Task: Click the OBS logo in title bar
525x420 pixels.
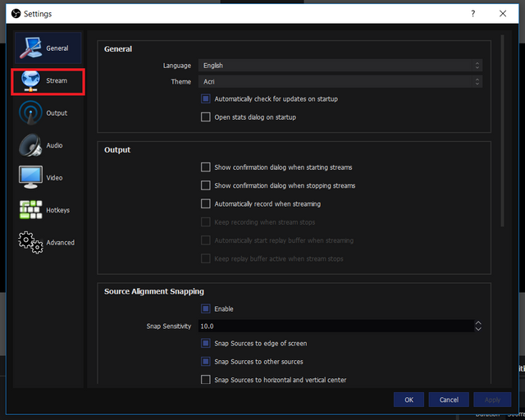Action: [x=15, y=14]
